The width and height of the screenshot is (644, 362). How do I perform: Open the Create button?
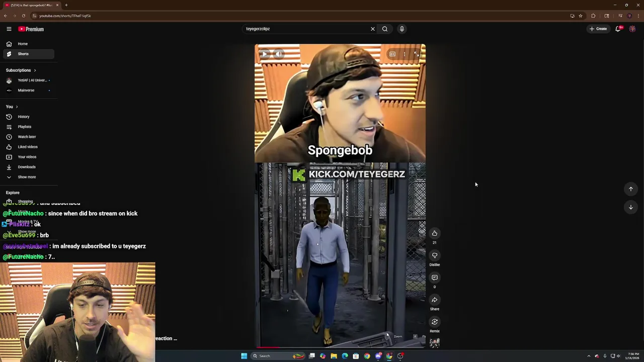pos(598,29)
